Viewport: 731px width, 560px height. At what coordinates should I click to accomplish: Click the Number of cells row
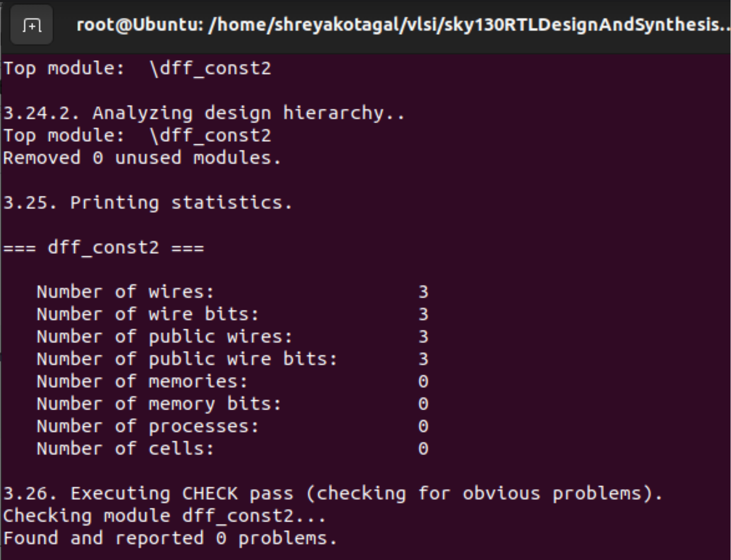125,448
